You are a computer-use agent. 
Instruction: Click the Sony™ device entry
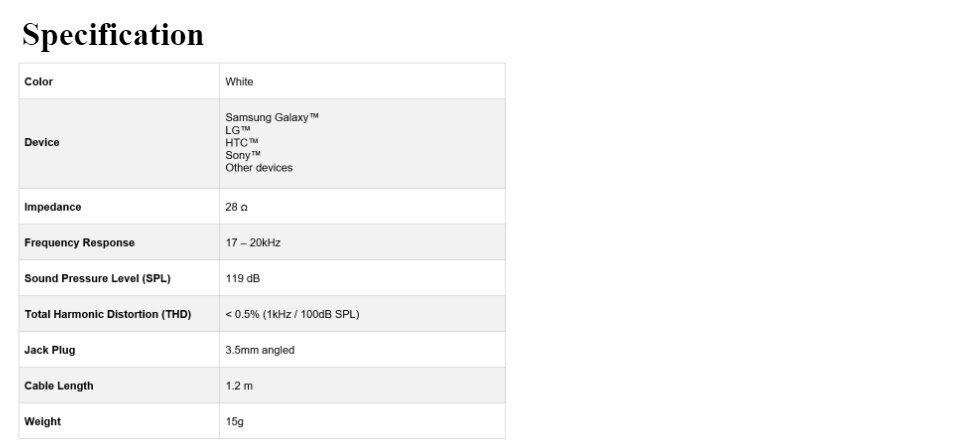(x=242, y=155)
